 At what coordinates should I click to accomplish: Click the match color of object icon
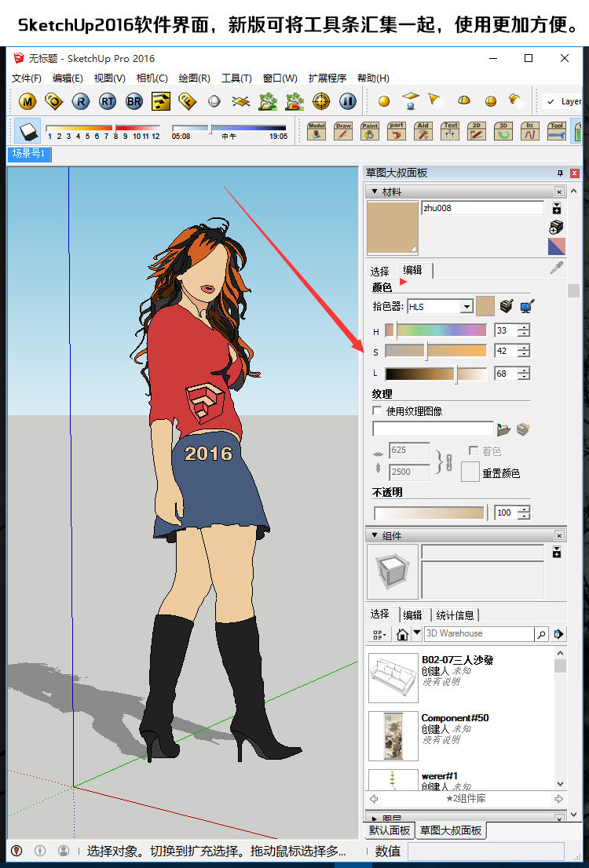(x=506, y=305)
